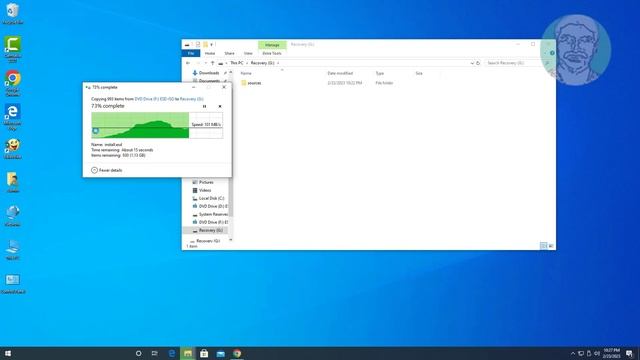Click the copy progress speed graph
This screenshot has width=640, height=360.
coord(157,125)
